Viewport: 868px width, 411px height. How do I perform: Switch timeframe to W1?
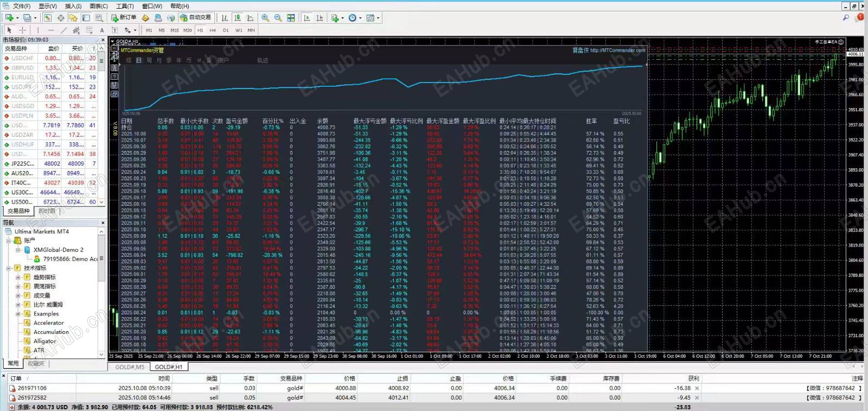239,30
